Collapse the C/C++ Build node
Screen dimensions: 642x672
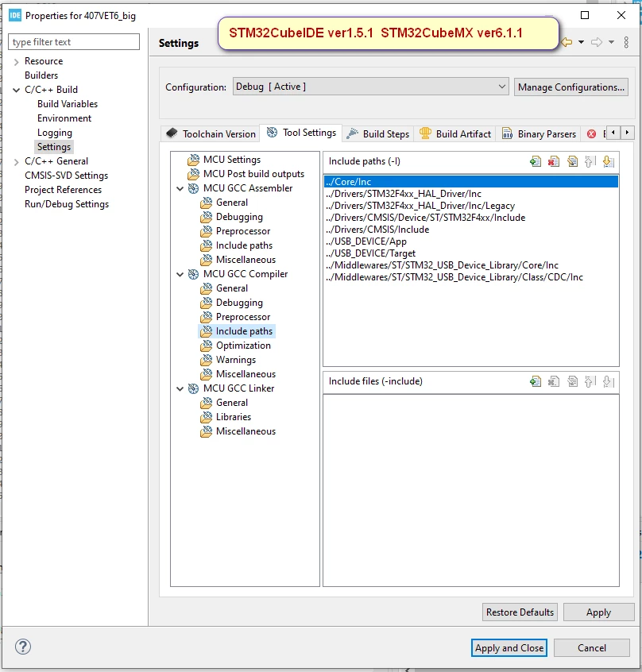(x=16, y=90)
